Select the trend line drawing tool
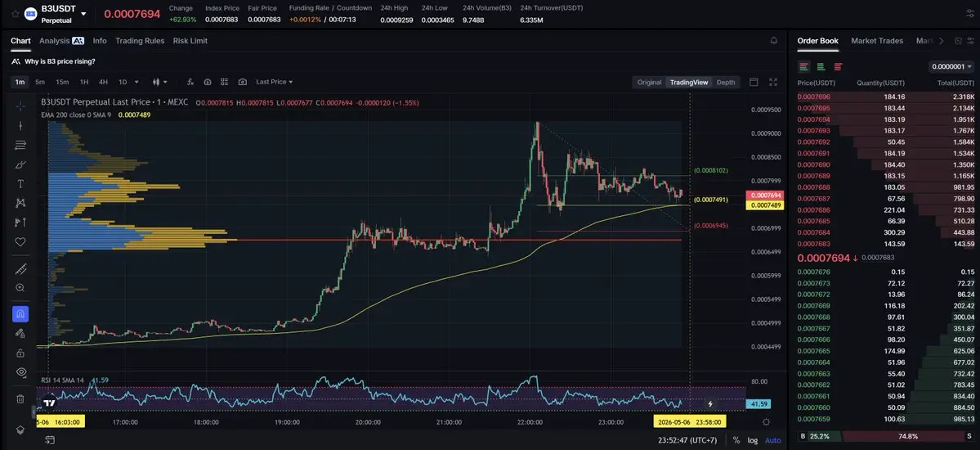The width and height of the screenshot is (980, 450). (20, 126)
